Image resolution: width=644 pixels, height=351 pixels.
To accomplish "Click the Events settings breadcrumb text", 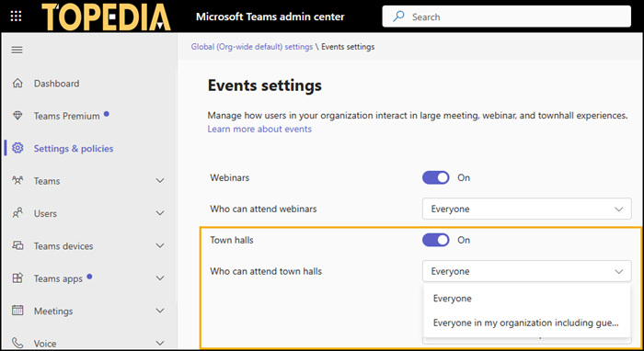I will tap(348, 47).
